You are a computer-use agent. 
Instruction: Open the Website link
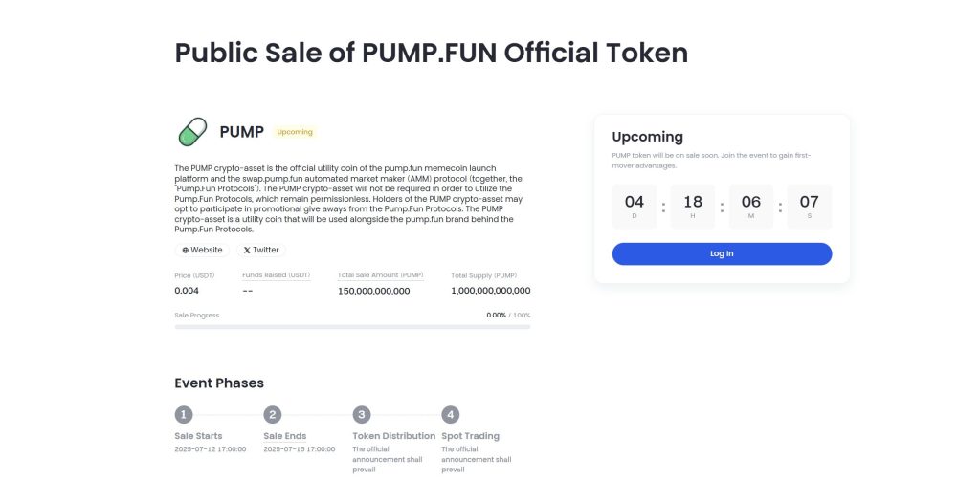202,250
